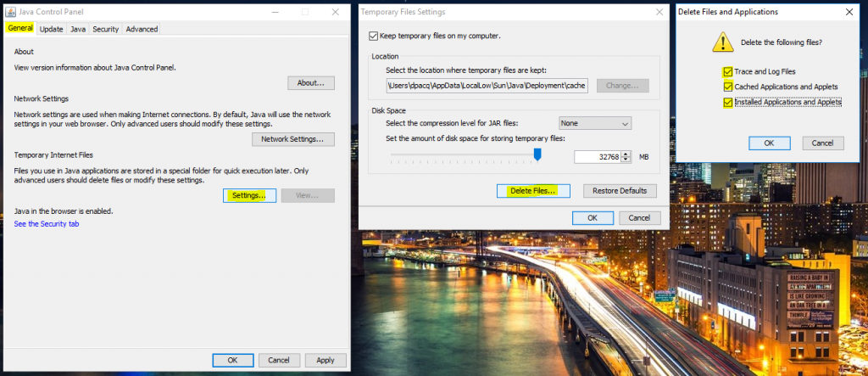Cancel the Temporary Files Settings dialog
This screenshot has height=376, width=868.
point(639,218)
